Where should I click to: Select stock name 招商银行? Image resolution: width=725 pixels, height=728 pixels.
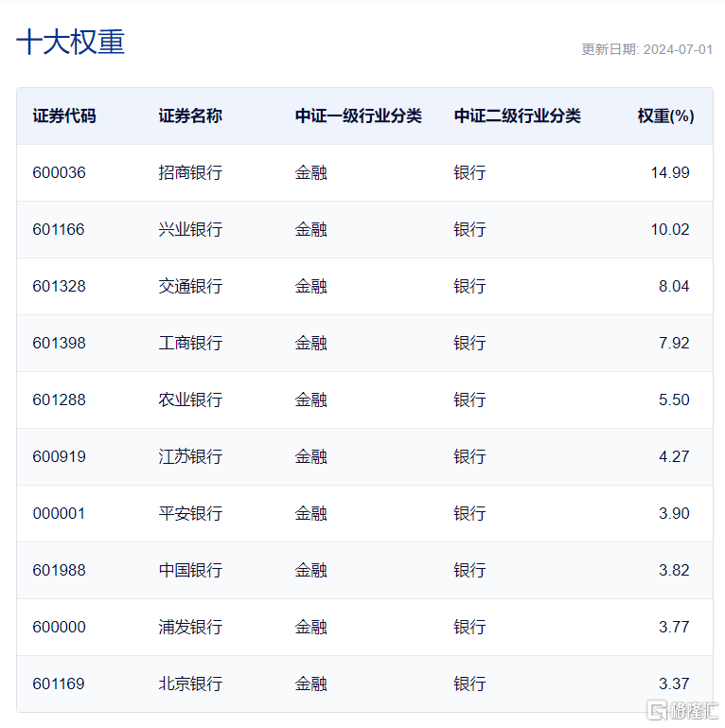pos(190,172)
